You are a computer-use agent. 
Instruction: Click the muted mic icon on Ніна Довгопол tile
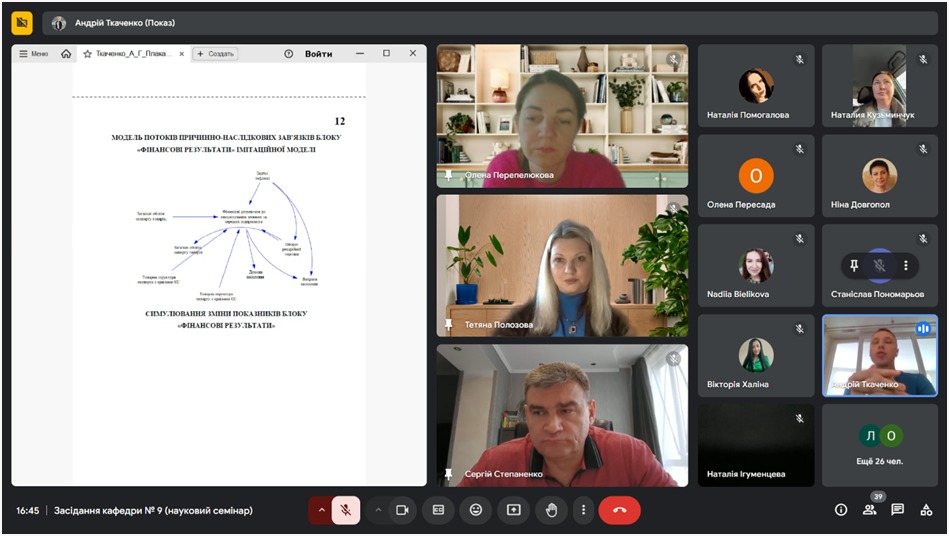click(x=923, y=149)
